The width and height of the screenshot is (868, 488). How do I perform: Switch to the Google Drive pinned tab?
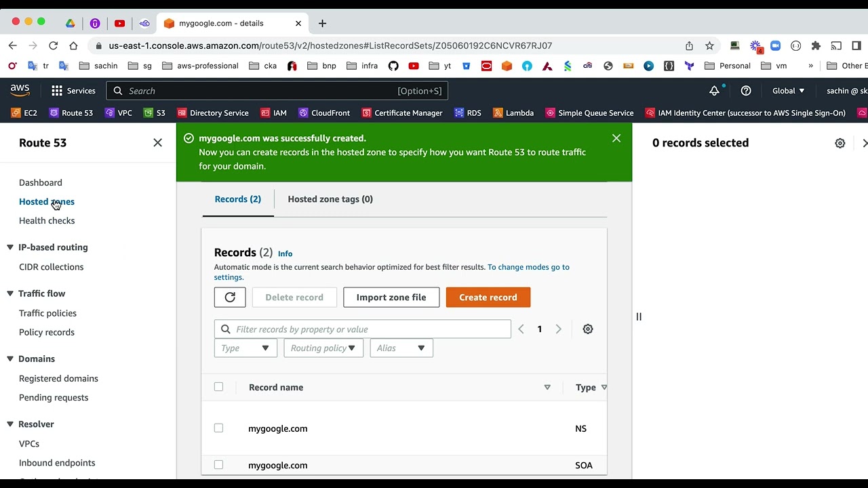[70, 23]
